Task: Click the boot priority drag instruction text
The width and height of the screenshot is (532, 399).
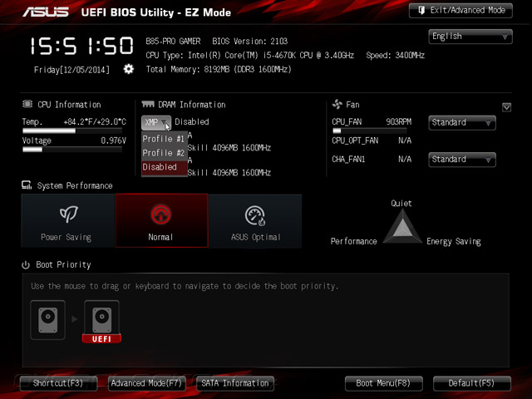Action: [x=185, y=286]
